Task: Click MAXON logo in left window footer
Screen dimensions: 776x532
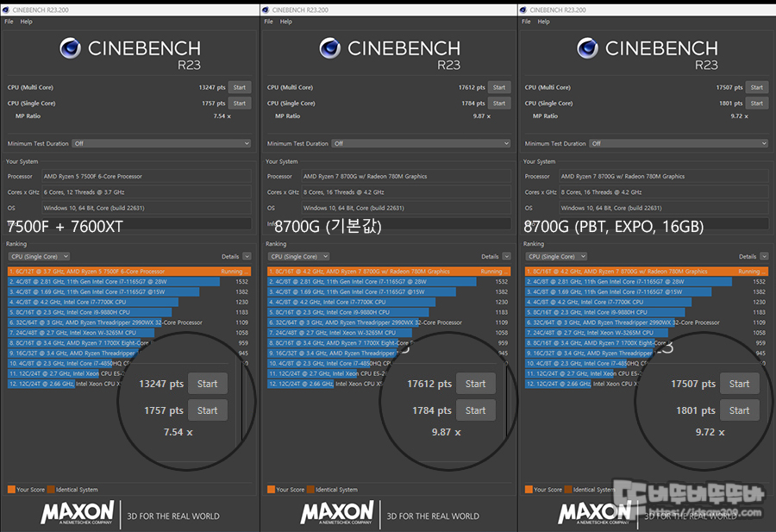Action: click(x=78, y=513)
